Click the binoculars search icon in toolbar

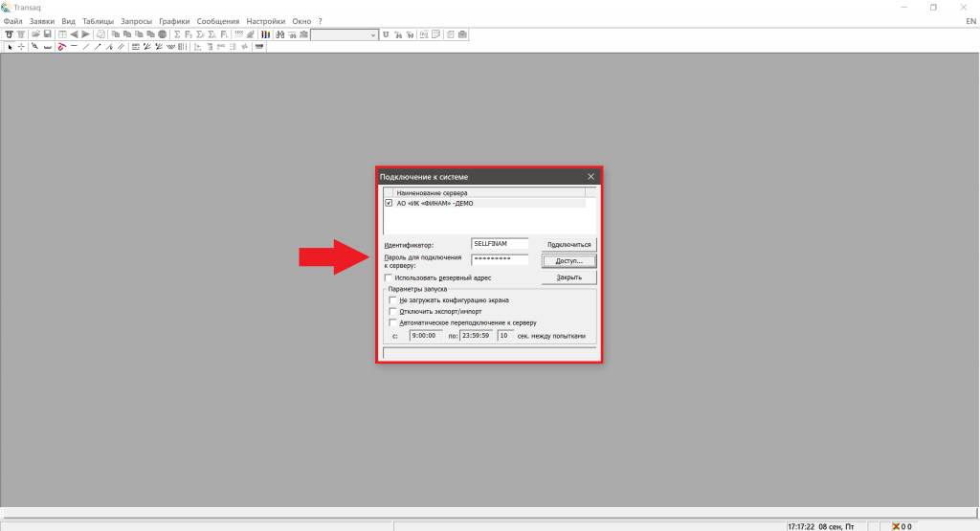click(x=280, y=34)
